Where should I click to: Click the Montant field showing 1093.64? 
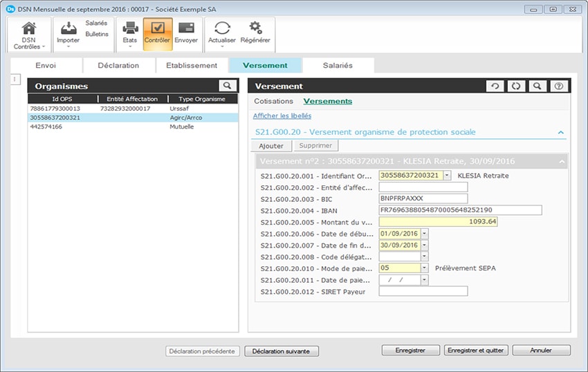[x=439, y=222]
